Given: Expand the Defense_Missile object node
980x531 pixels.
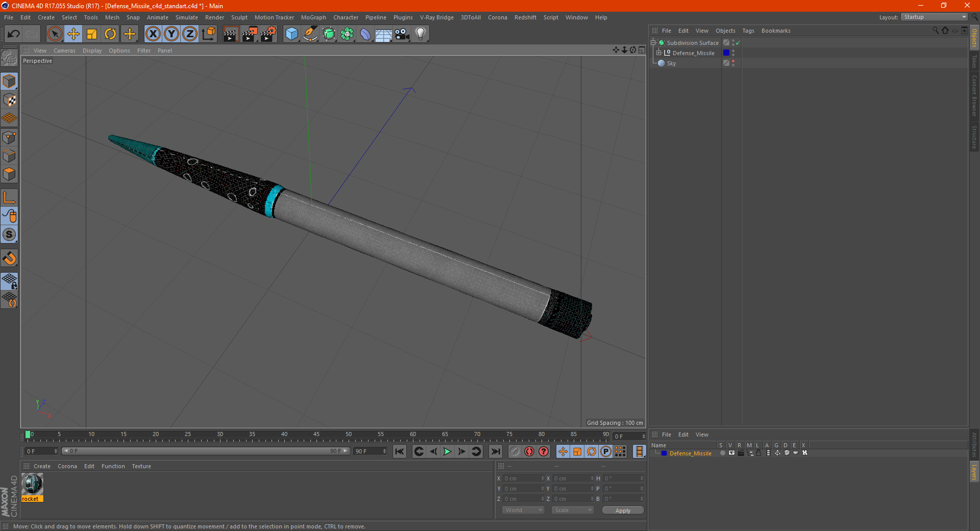Looking at the screenshot, I should click(659, 53).
